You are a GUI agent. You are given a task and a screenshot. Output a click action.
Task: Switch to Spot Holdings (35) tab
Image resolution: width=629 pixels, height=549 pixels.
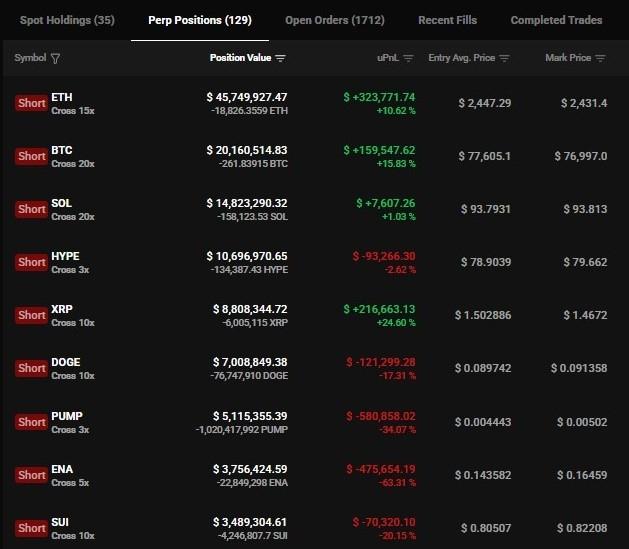(67, 20)
